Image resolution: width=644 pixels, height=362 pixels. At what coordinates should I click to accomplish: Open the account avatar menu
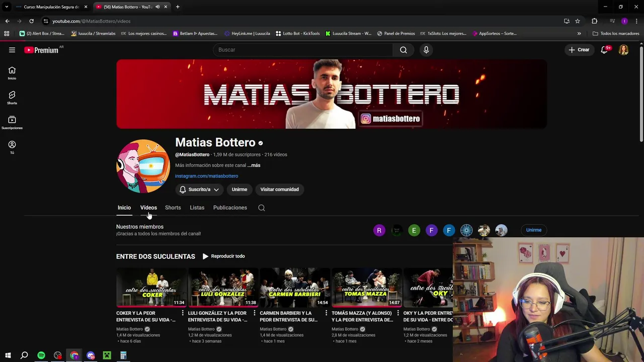[623, 50]
